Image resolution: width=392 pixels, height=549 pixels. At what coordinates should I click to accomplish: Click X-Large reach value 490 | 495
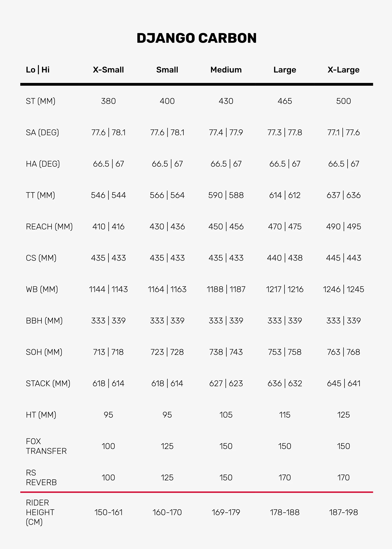[343, 226]
